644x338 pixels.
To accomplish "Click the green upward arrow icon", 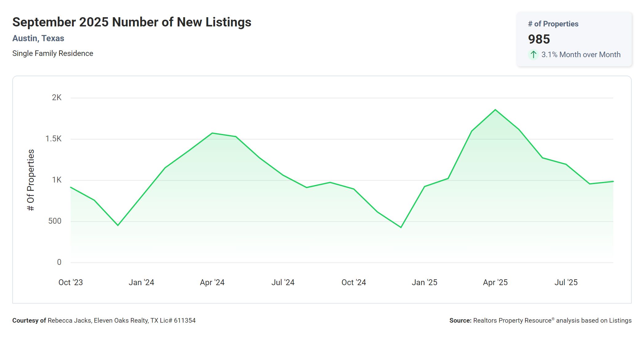I will (x=533, y=55).
